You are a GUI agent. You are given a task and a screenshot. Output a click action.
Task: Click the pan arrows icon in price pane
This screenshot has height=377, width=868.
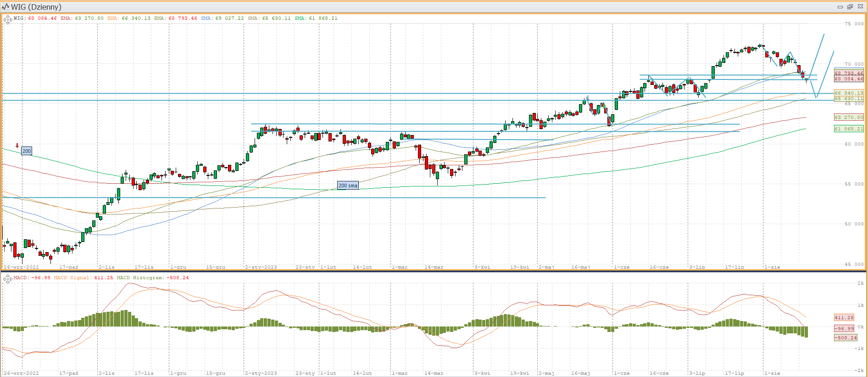(x=7, y=19)
